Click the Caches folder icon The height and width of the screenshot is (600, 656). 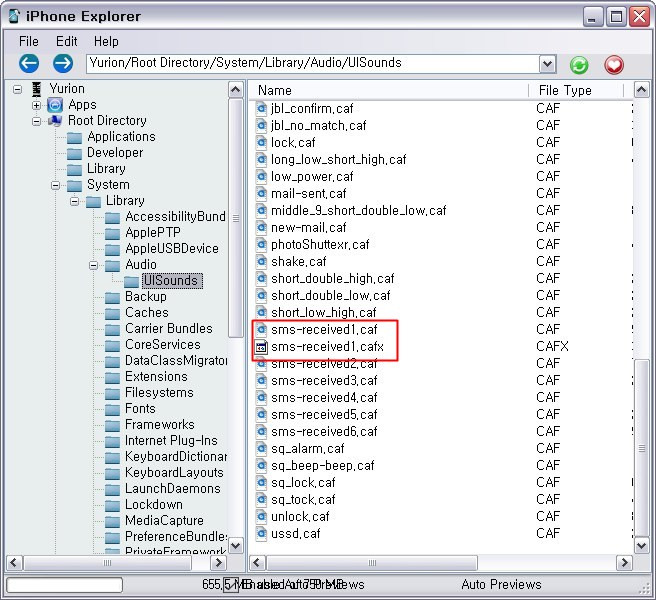click(x=112, y=313)
